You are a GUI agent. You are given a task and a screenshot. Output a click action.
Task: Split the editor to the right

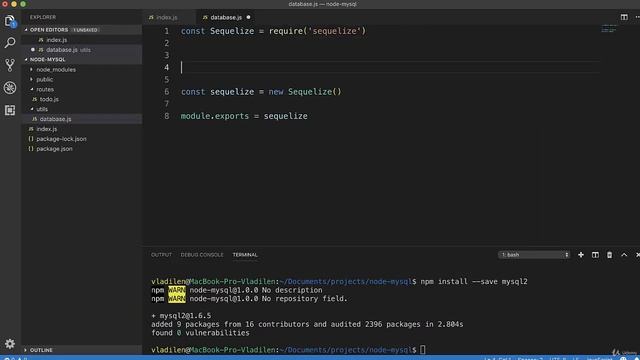[x=624, y=17]
